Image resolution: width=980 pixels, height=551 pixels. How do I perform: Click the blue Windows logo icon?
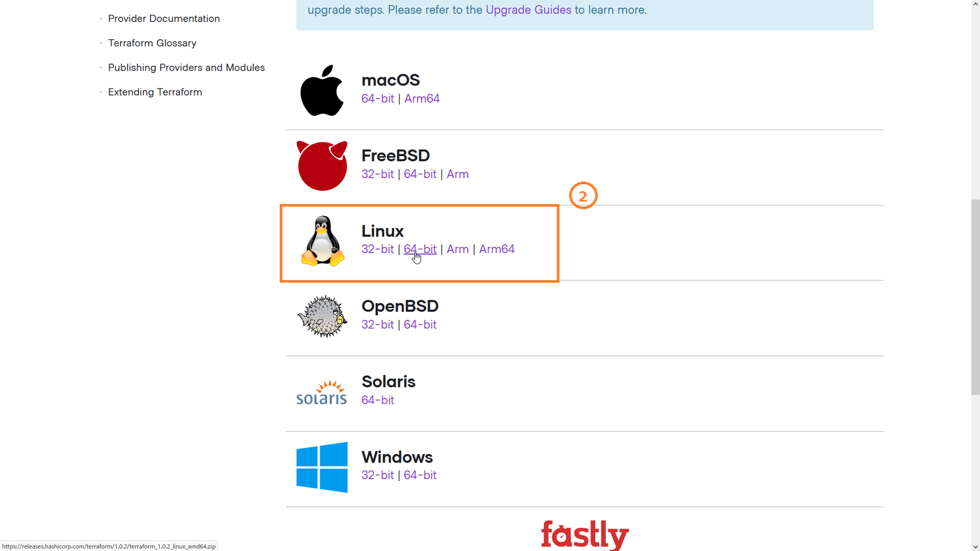[322, 467]
